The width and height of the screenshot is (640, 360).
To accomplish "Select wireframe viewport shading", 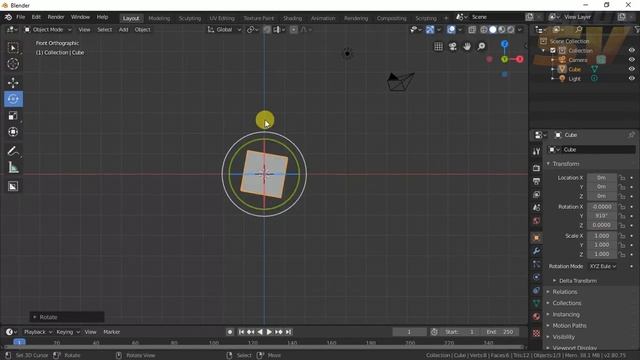I will click(484, 30).
